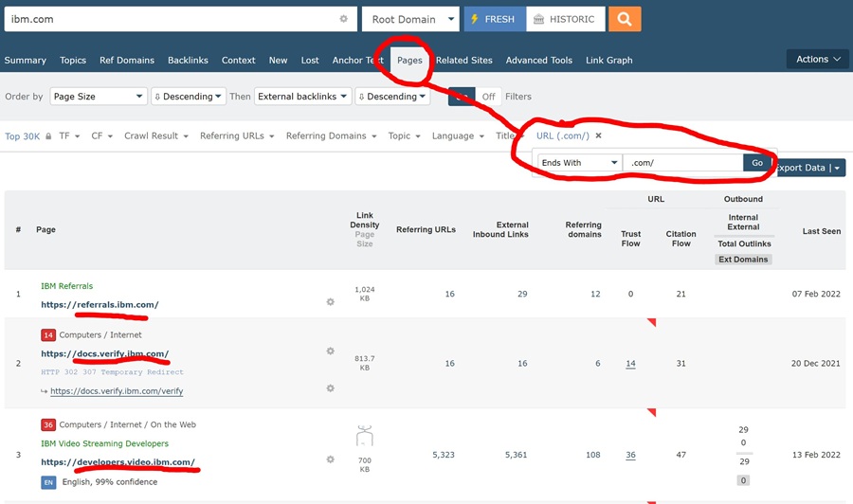Image resolution: width=853 pixels, height=504 pixels.
Task: Open settings gear beside docs.verify.ibm.com URL
Action: point(330,351)
